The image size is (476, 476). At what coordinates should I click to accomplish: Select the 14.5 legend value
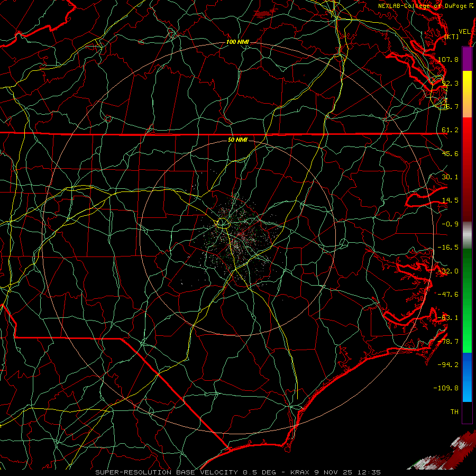[450, 200]
